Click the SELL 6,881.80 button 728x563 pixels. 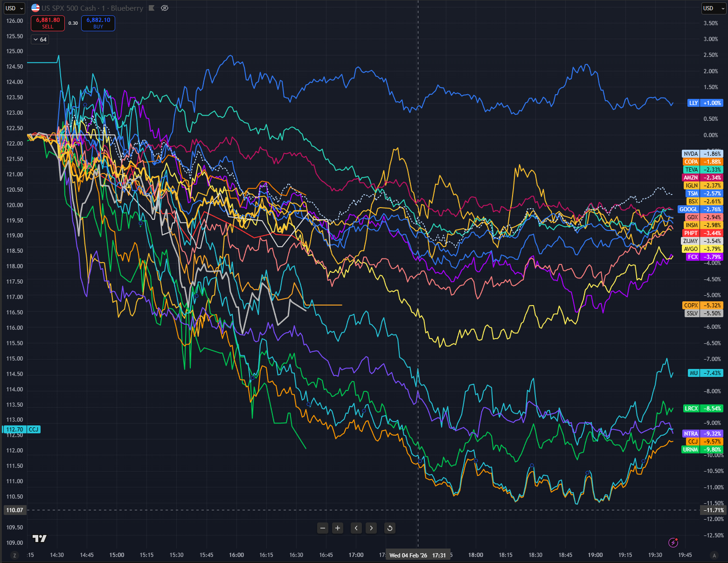coord(48,23)
